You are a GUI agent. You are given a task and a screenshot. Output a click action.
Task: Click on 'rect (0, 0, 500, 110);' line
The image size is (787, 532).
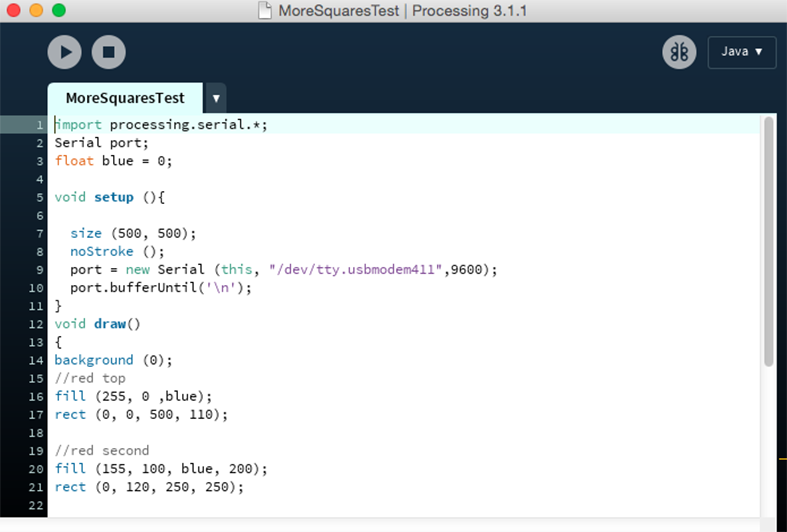click(x=141, y=415)
